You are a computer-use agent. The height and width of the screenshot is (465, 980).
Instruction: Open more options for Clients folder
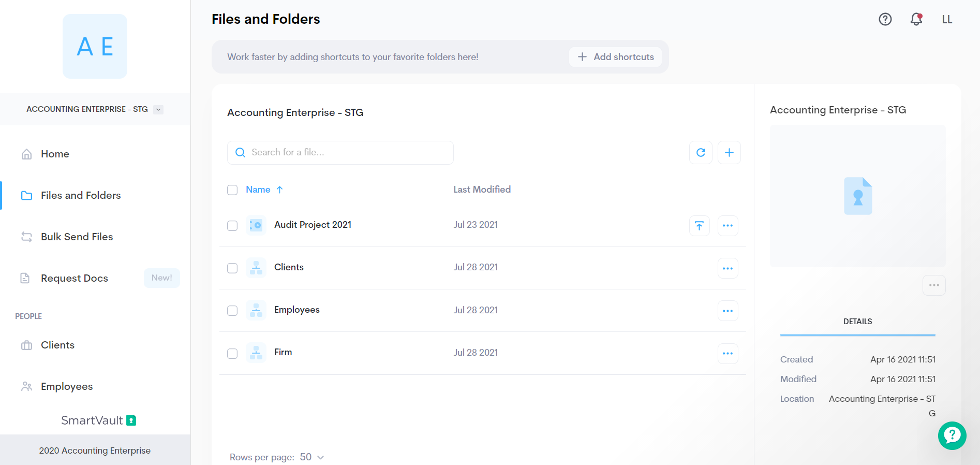727,268
